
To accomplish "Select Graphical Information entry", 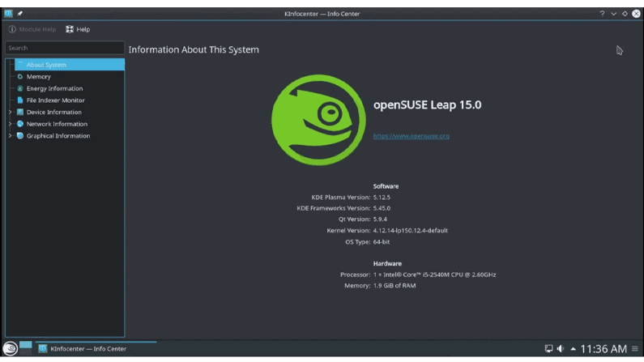I will tap(58, 136).
